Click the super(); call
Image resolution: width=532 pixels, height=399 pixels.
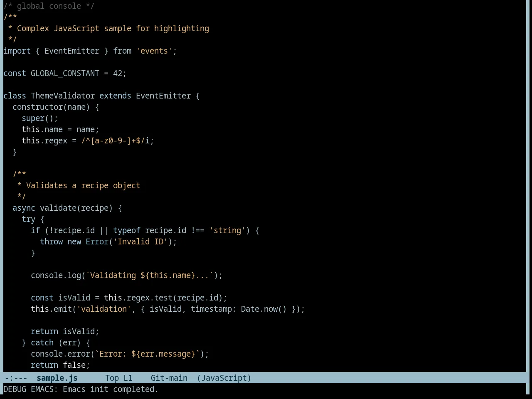click(x=40, y=118)
